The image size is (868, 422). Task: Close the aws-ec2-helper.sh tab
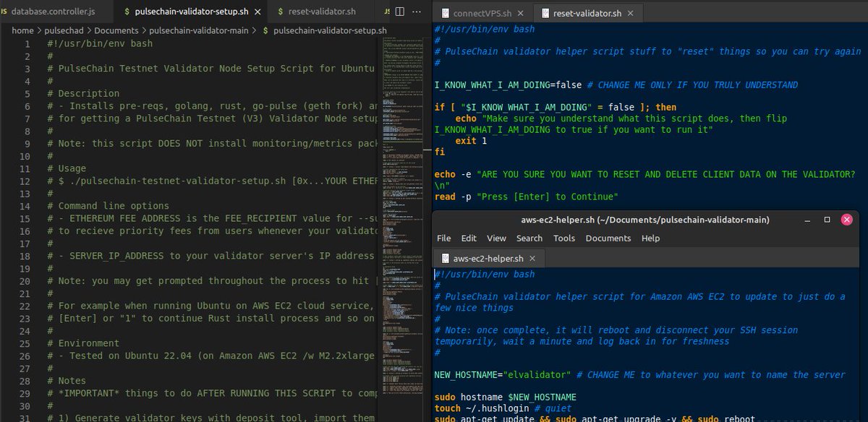click(x=532, y=258)
